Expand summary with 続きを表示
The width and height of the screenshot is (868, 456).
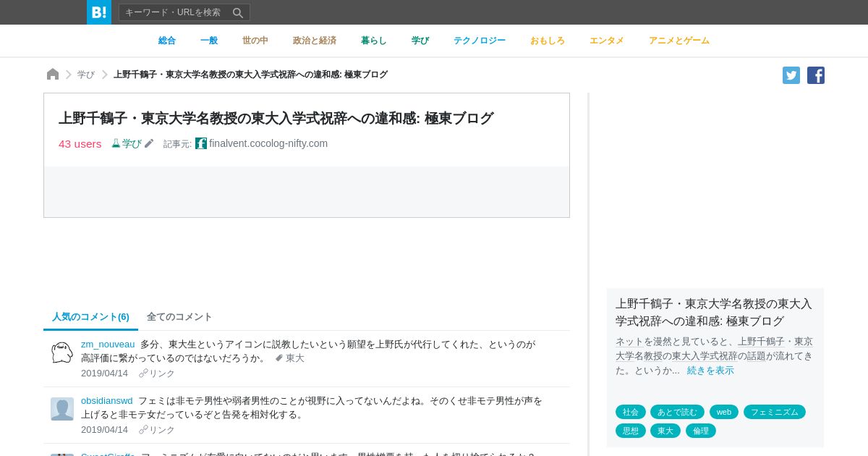[710, 371]
